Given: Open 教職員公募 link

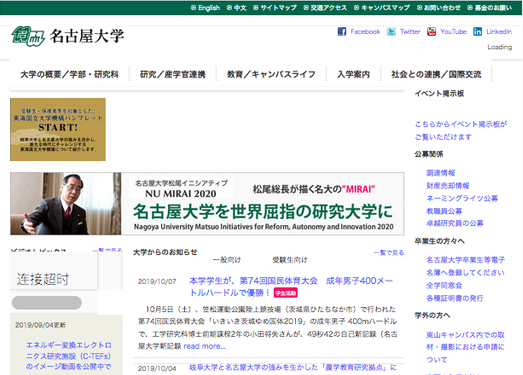Looking at the screenshot, I should tap(444, 211).
